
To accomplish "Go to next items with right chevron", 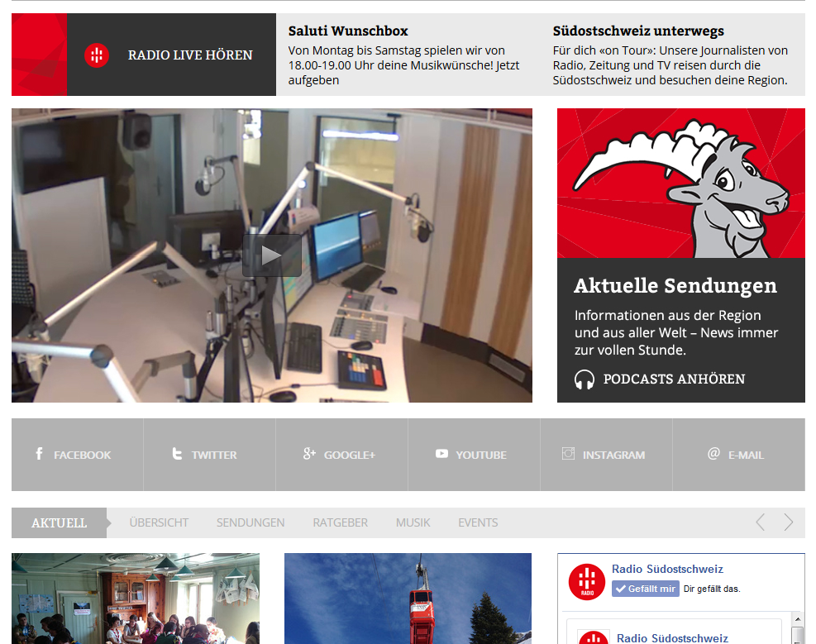I will [789, 522].
